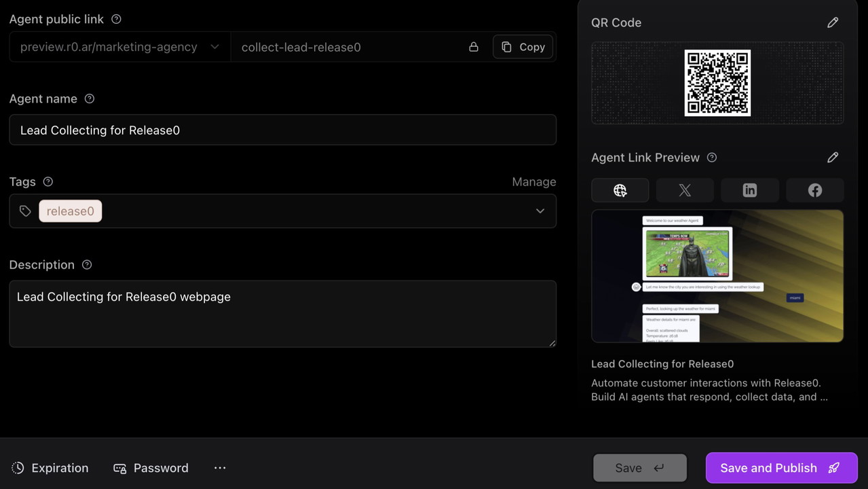Edit Agent Link Preview with pencil icon
Viewport: 868px width, 489px height.
(833, 158)
